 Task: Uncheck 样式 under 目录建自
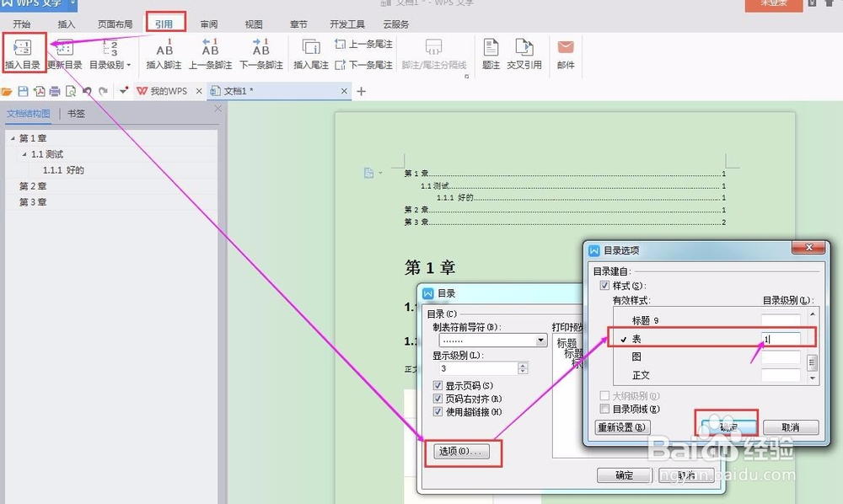pyautogui.click(x=605, y=285)
